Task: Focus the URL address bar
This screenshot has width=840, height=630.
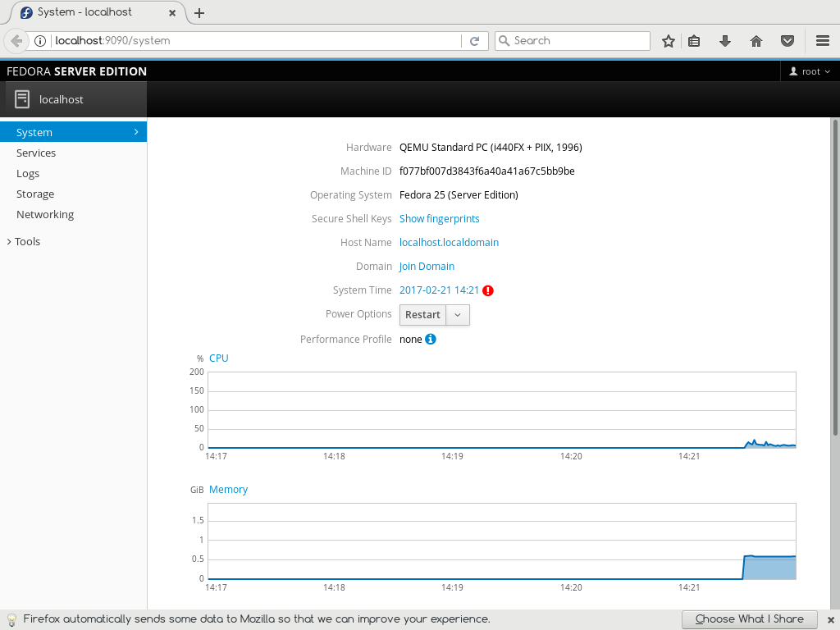Action: (x=256, y=41)
